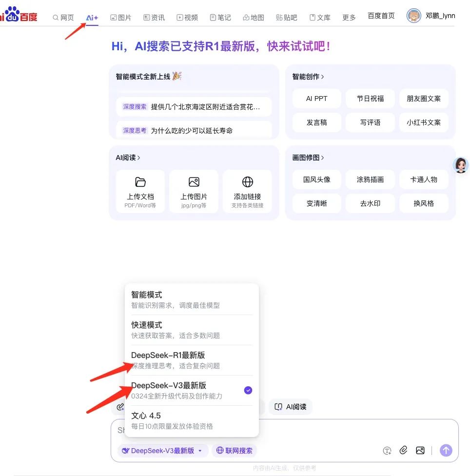This screenshot has height=476, width=470.
Task: Open the DeepSeek-V3最新版 model dropdown
Action: (162, 451)
